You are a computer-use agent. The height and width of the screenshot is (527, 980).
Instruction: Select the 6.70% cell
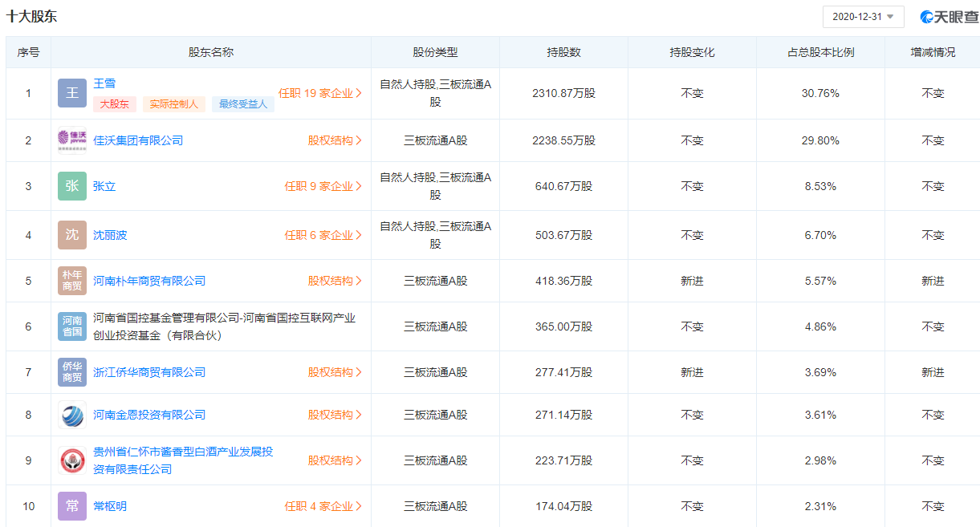820,235
